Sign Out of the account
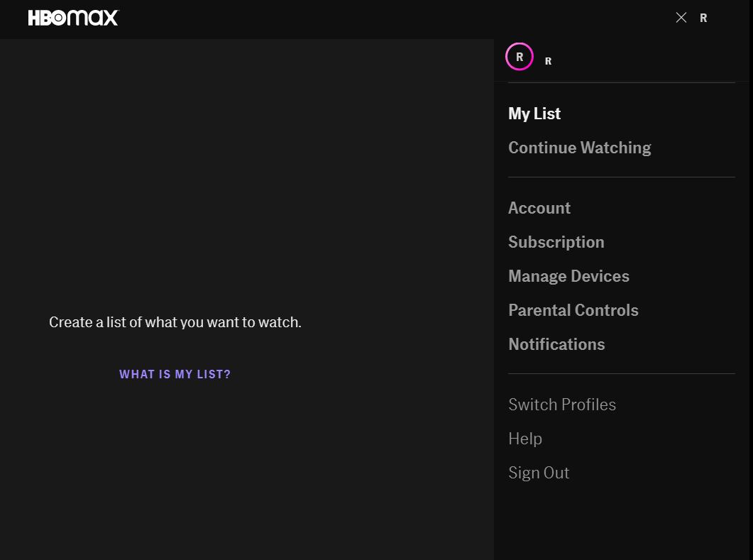The image size is (753, 560). (x=539, y=472)
